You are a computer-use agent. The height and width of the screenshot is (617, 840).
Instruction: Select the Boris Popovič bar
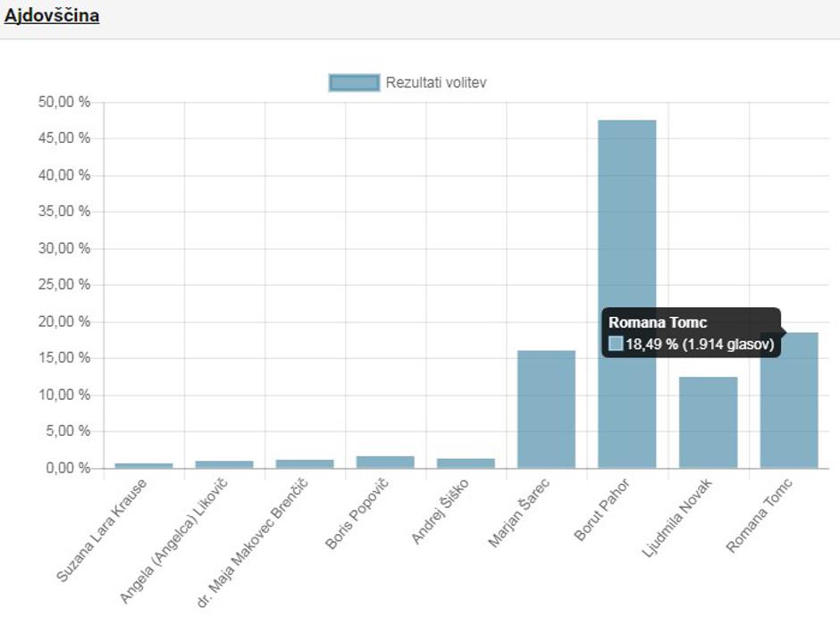385,462
